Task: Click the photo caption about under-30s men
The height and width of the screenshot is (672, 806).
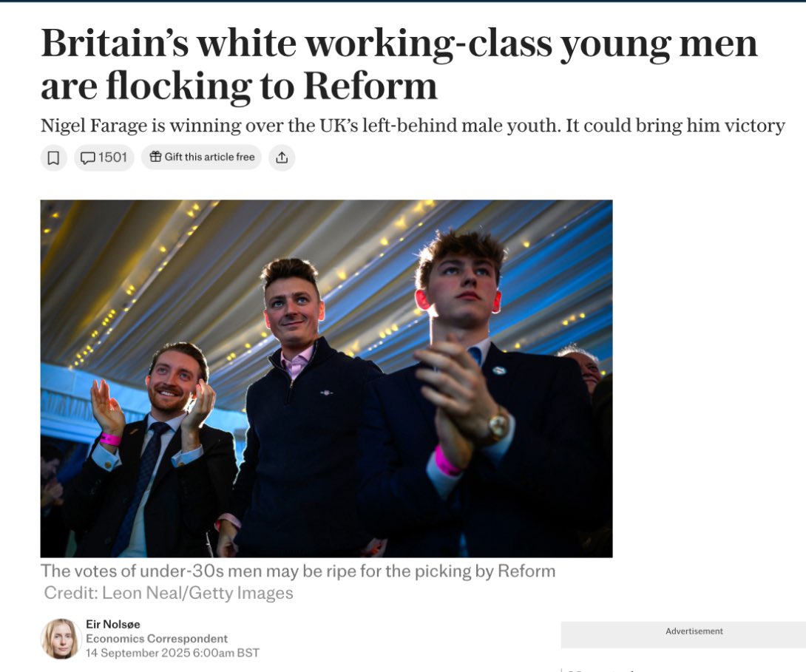Action: [298, 571]
